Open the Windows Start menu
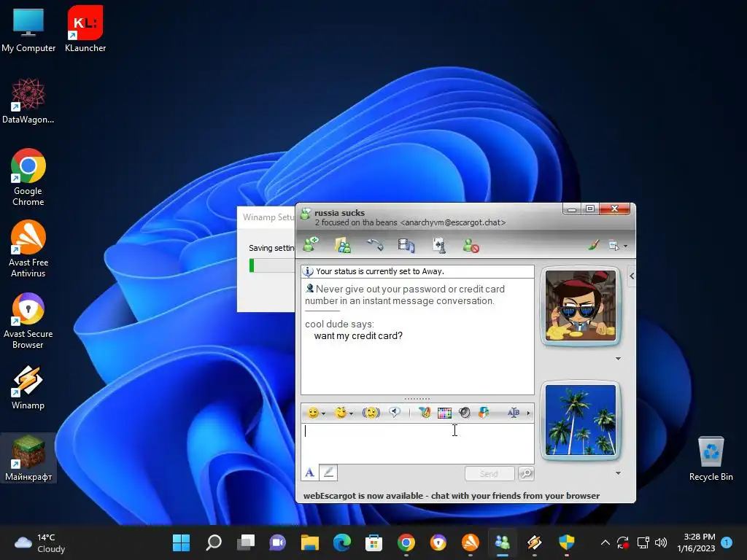 tap(181, 542)
